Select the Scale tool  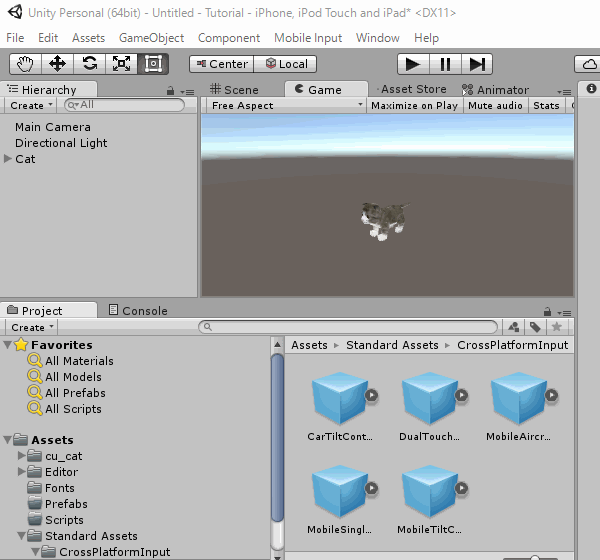point(121,64)
